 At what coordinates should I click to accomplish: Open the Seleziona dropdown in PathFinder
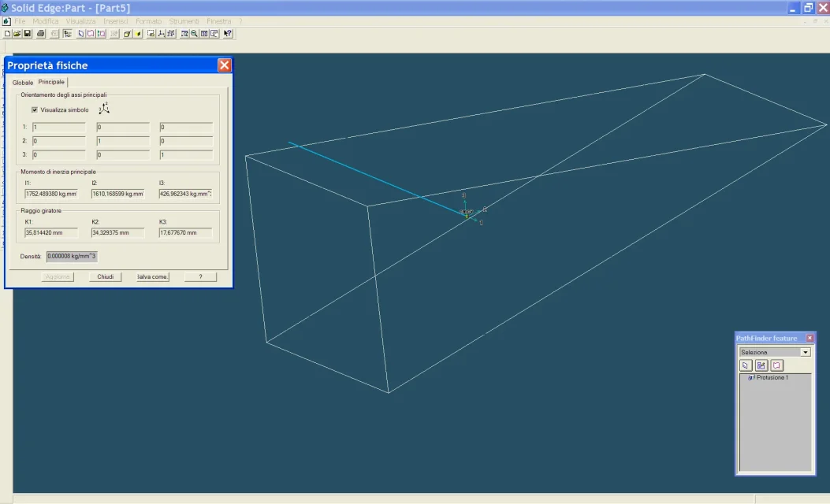pyautogui.click(x=805, y=352)
